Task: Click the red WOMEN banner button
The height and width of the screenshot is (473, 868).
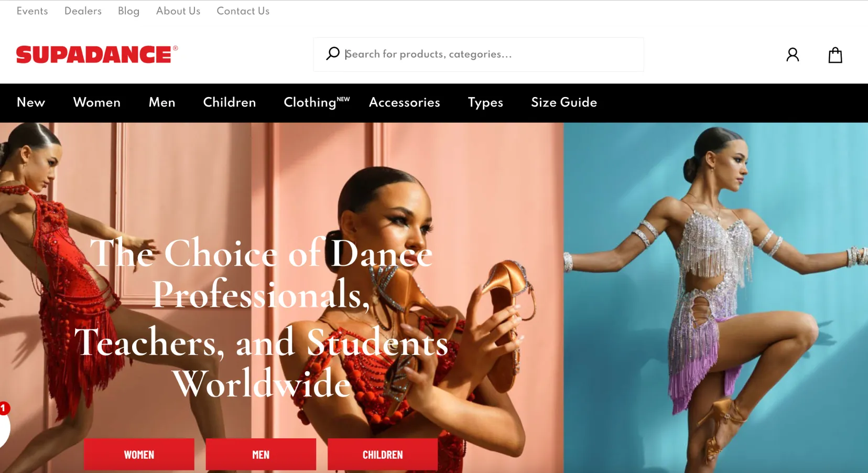Action: 139,455
